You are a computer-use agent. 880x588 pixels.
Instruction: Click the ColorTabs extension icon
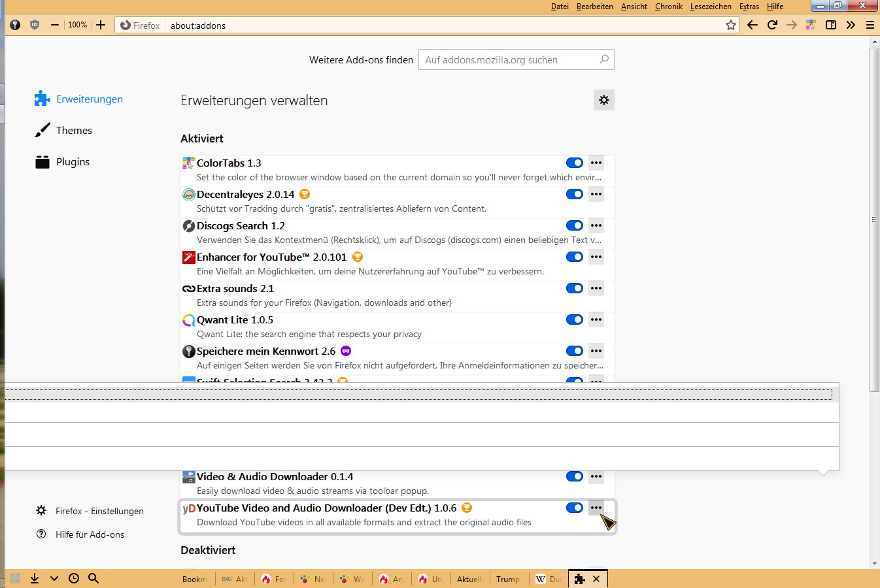click(188, 163)
